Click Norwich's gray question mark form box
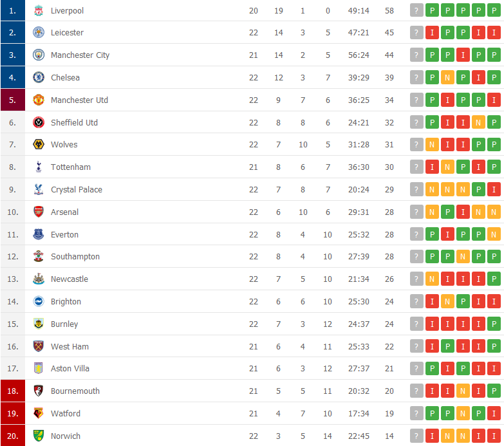 [417, 436]
